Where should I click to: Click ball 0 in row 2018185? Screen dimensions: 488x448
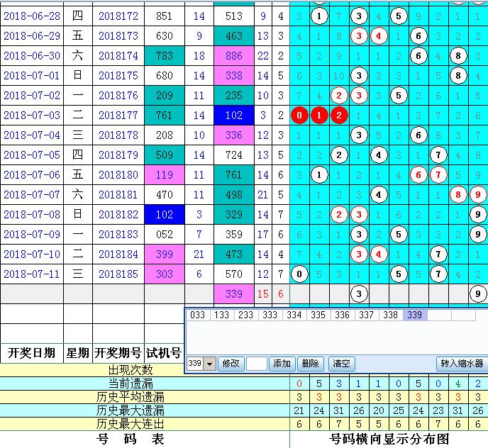click(x=299, y=274)
